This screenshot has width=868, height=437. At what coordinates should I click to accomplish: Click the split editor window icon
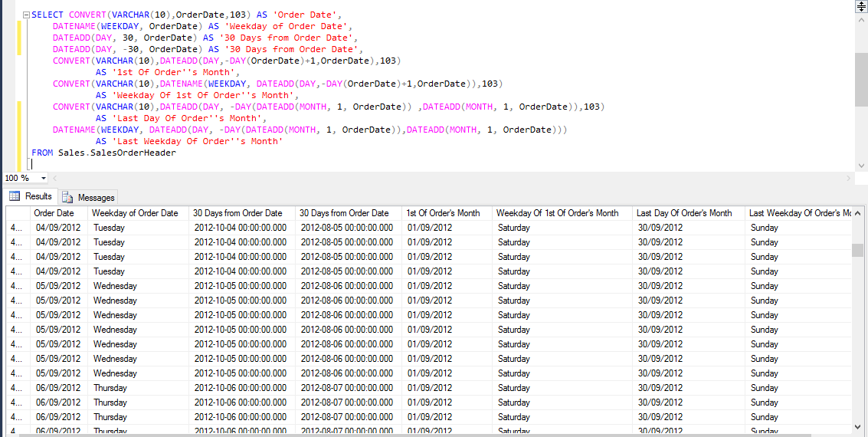(861, 5)
